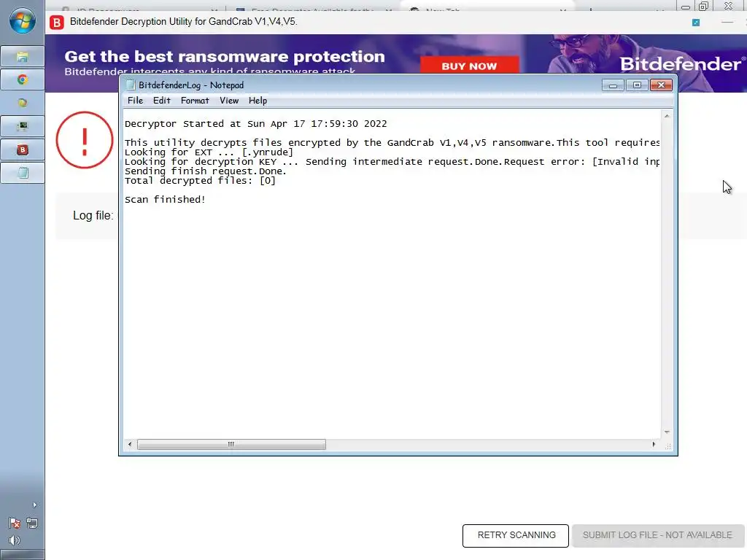Click the 'This utility decrypts files' line
Image resolution: width=747 pixels, height=560 pixels.
pyautogui.click(x=392, y=143)
